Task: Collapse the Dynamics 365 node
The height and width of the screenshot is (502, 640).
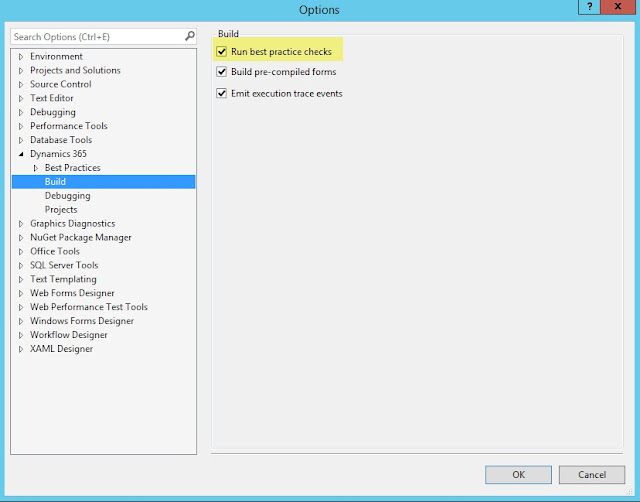Action: click(21, 154)
